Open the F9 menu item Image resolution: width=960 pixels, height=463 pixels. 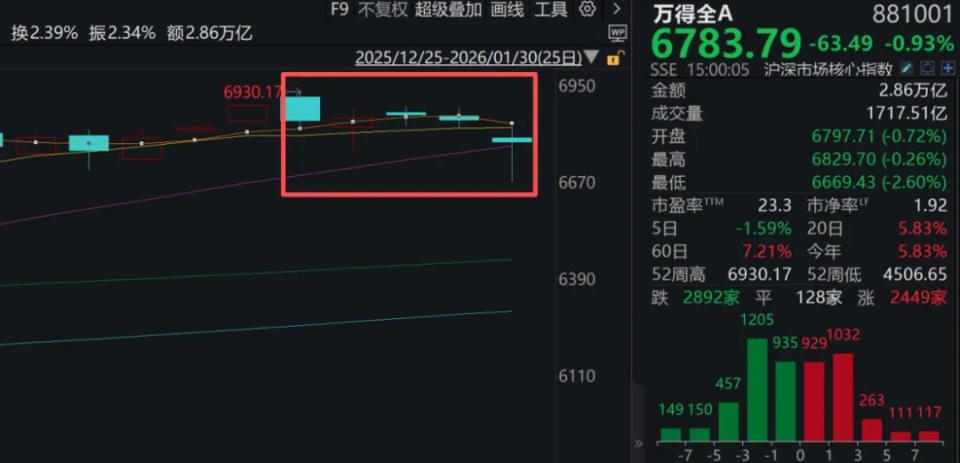pos(339,9)
